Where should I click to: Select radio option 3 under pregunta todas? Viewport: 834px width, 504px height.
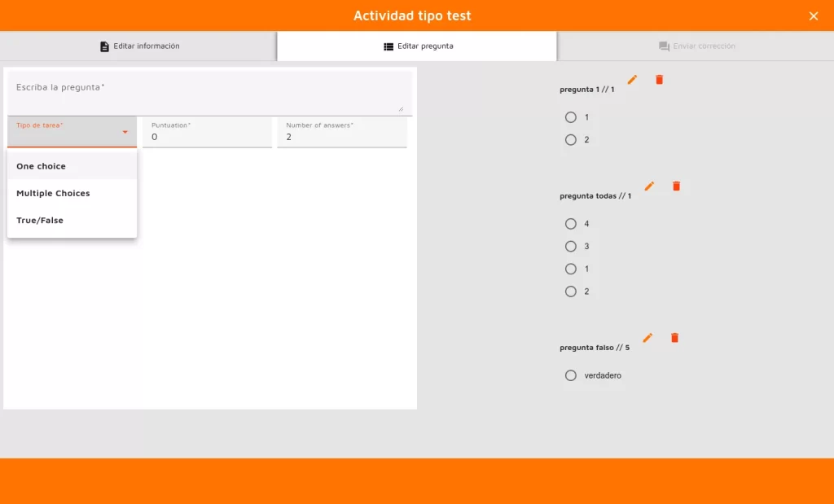(x=571, y=247)
